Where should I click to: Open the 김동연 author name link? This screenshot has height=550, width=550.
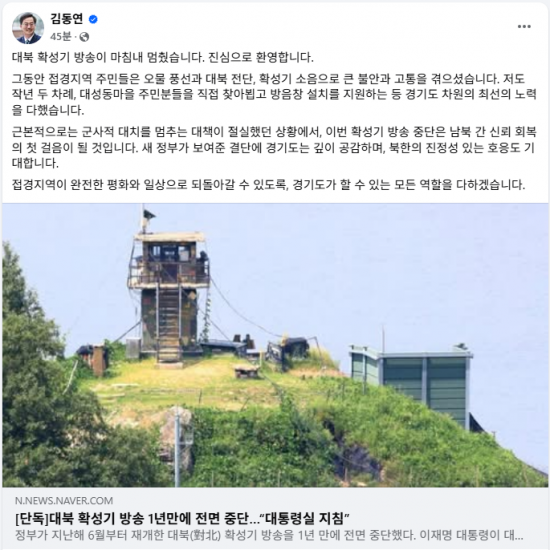pyautogui.click(x=67, y=19)
